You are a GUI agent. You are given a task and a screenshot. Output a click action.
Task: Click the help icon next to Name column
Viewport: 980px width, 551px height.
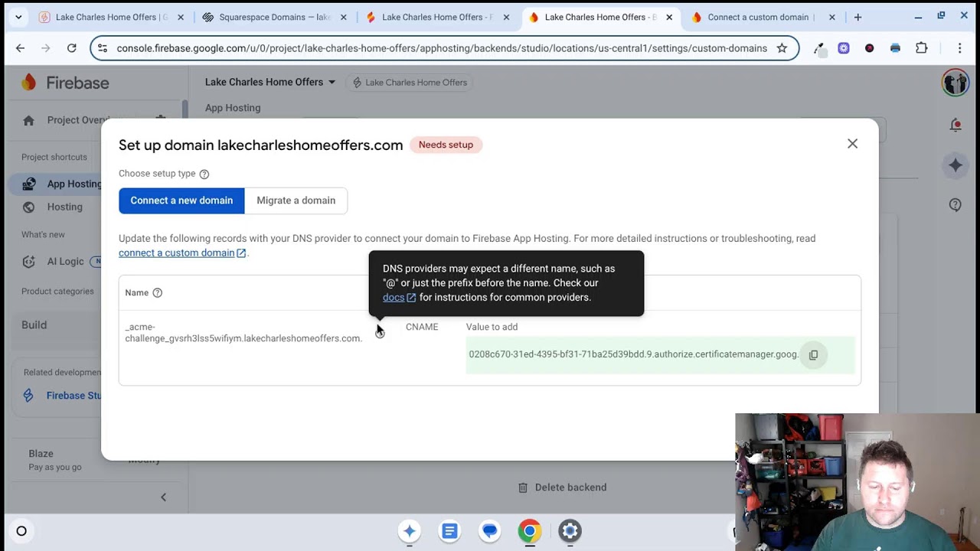[x=158, y=292]
